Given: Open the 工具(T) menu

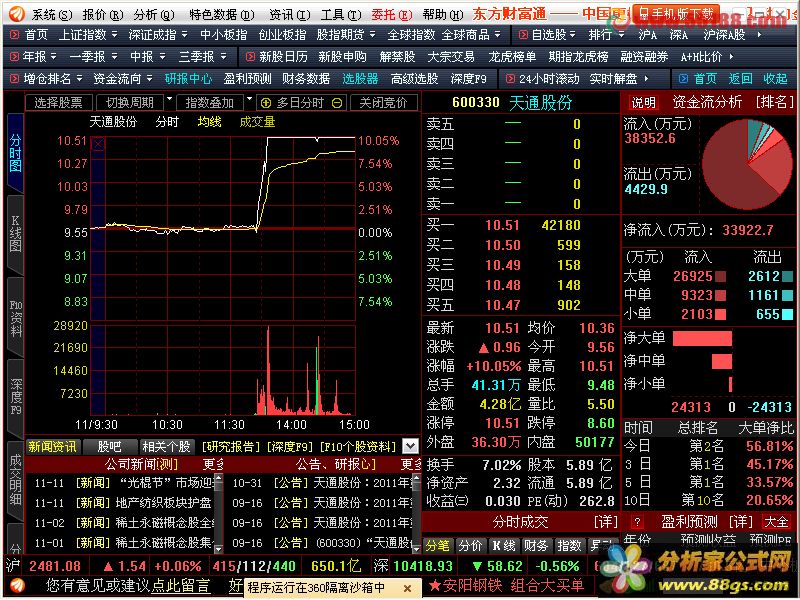Looking at the screenshot, I should [x=340, y=14].
